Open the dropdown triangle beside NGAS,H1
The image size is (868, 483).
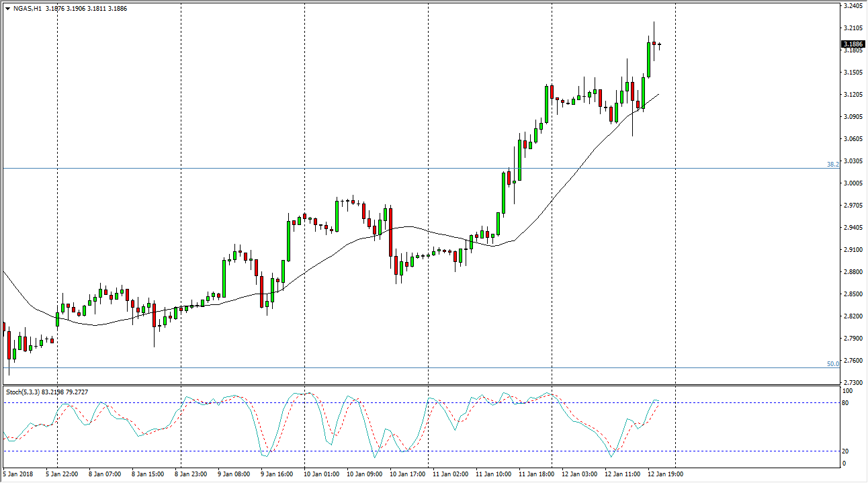(7, 9)
